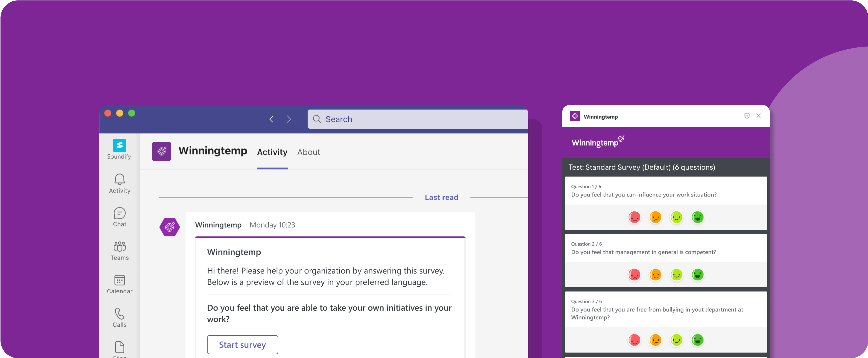Close the Winningtemp survey window
Screen dimensions: 868x358
[x=758, y=116]
